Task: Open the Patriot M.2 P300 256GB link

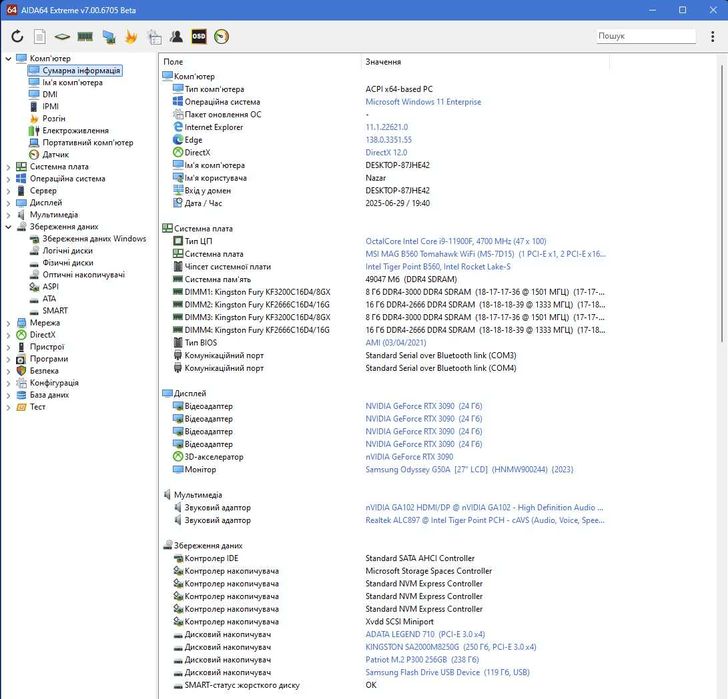Action: click(422, 660)
